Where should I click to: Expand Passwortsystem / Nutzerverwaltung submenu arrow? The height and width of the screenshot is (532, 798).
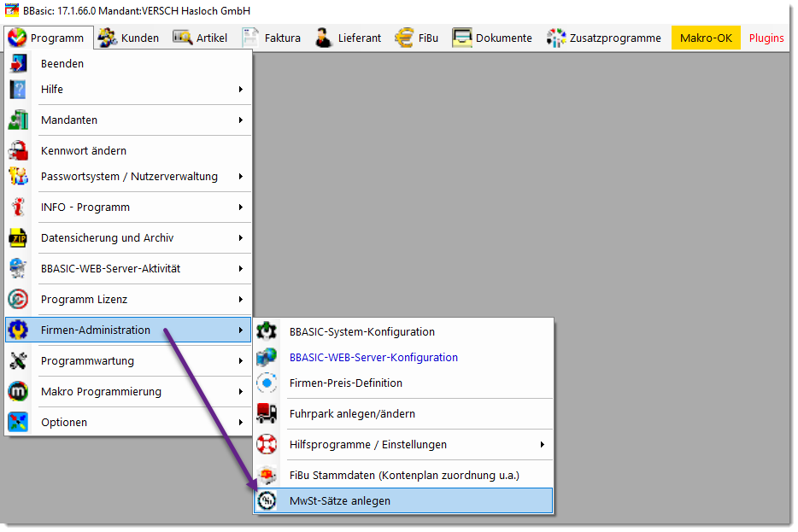pyautogui.click(x=241, y=177)
